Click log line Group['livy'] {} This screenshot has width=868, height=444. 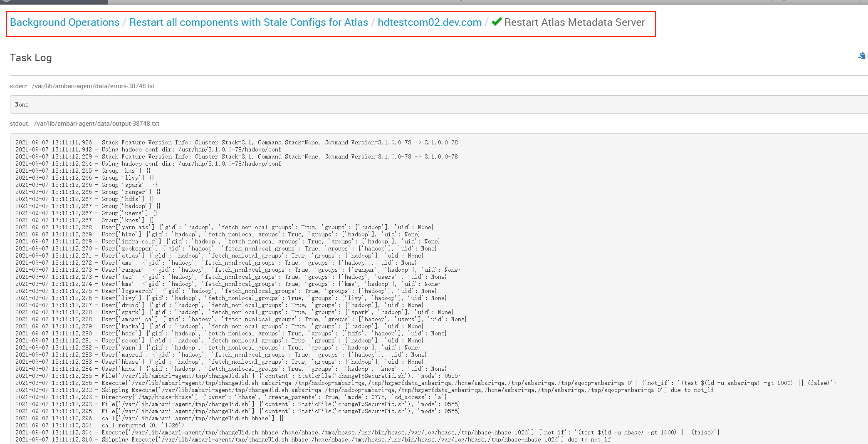[84, 178]
